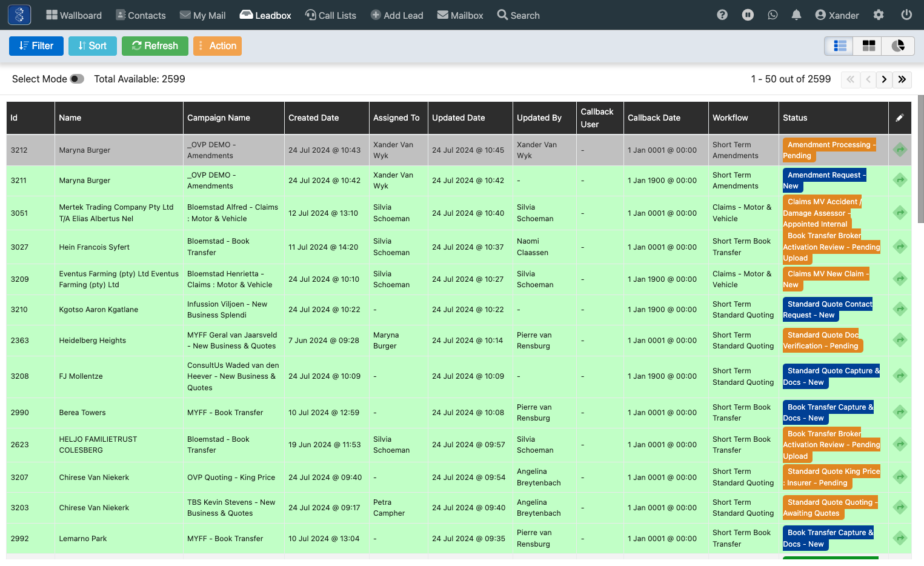Click the pencil edit-columns icon in header
This screenshot has width=924, height=566.
click(900, 118)
